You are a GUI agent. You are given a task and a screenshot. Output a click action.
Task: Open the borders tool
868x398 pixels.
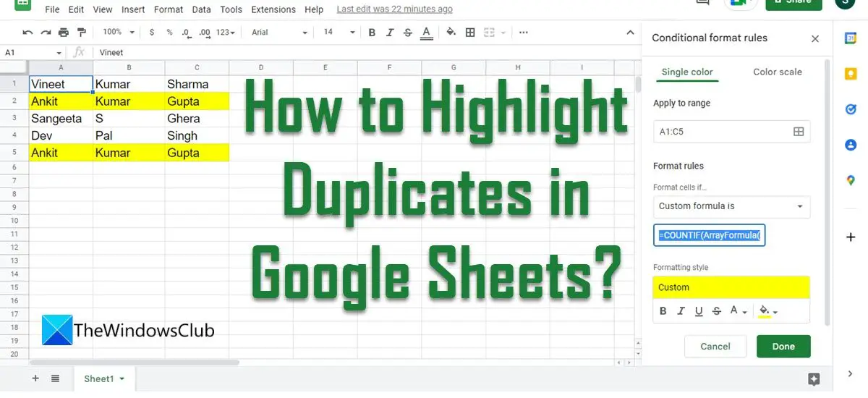click(470, 33)
